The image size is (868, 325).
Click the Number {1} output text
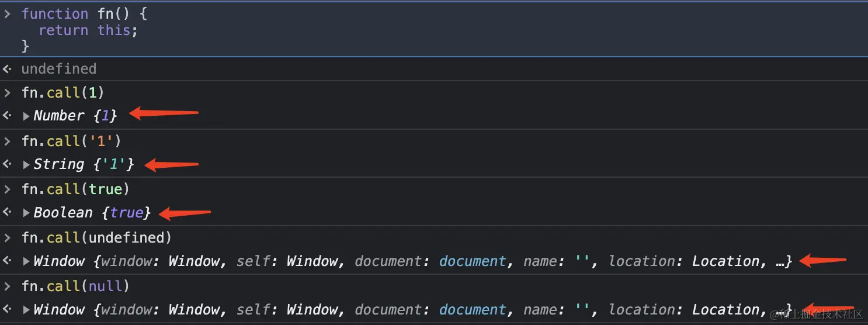pyautogui.click(x=75, y=116)
